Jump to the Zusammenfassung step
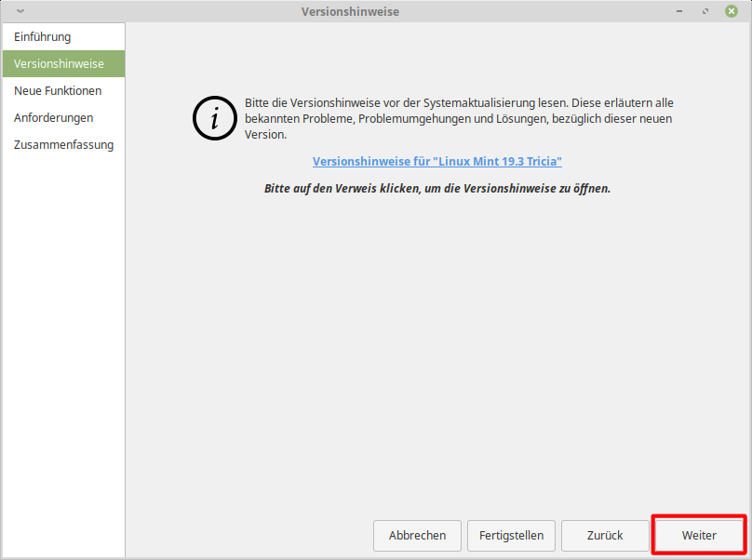Viewport: 752px width, 560px height. click(x=63, y=145)
